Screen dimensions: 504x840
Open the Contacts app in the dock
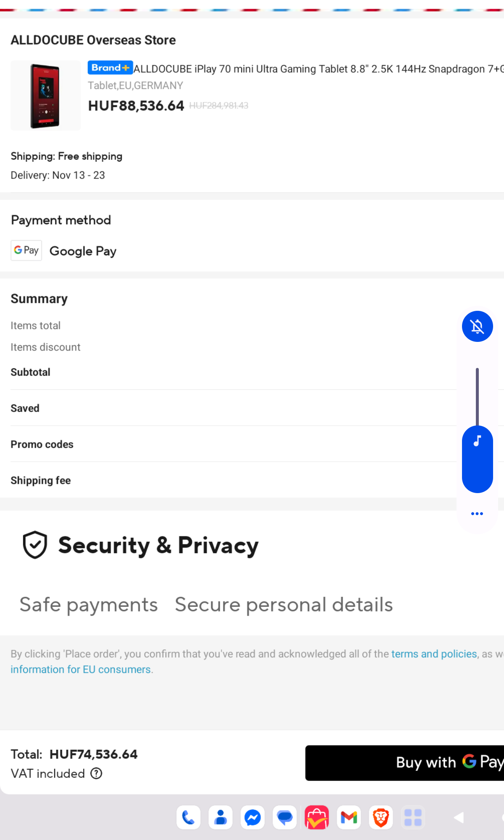(220, 817)
